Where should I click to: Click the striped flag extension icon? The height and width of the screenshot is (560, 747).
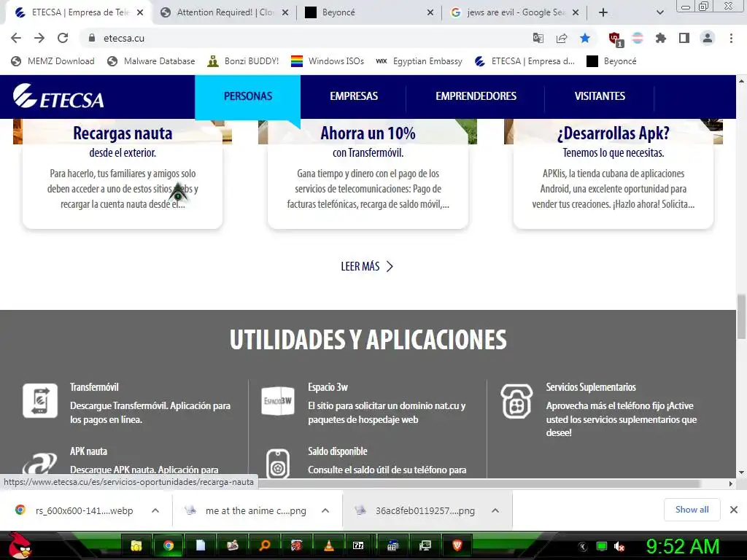pyautogui.click(x=638, y=38)
